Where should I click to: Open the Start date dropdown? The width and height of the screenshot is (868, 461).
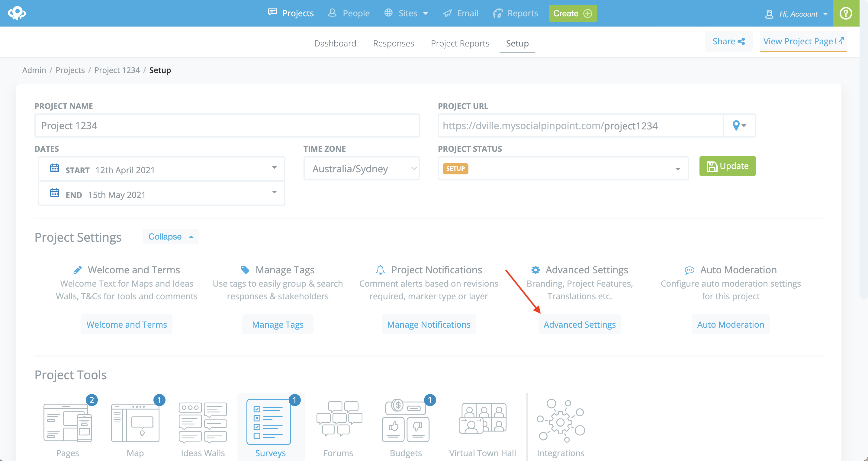(162, 168)
